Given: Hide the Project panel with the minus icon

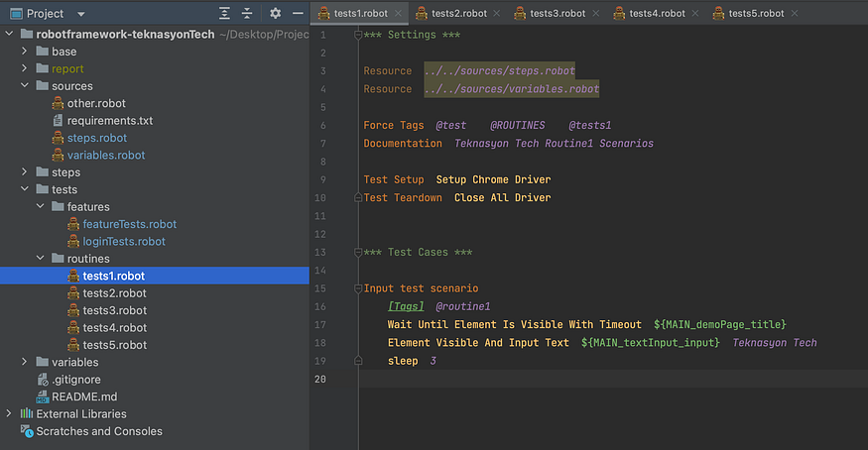Looking at the screenshot, I should (298, 13).
